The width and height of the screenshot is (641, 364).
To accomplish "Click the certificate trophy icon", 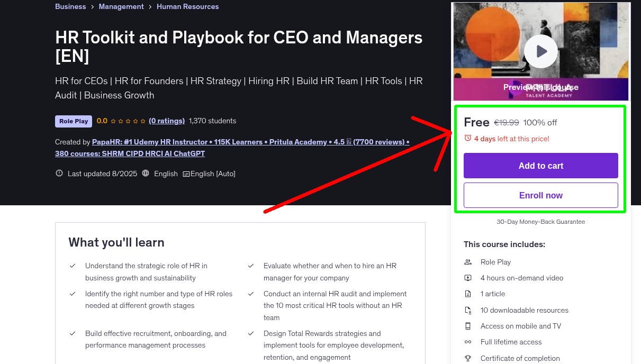I will point(468,358).
